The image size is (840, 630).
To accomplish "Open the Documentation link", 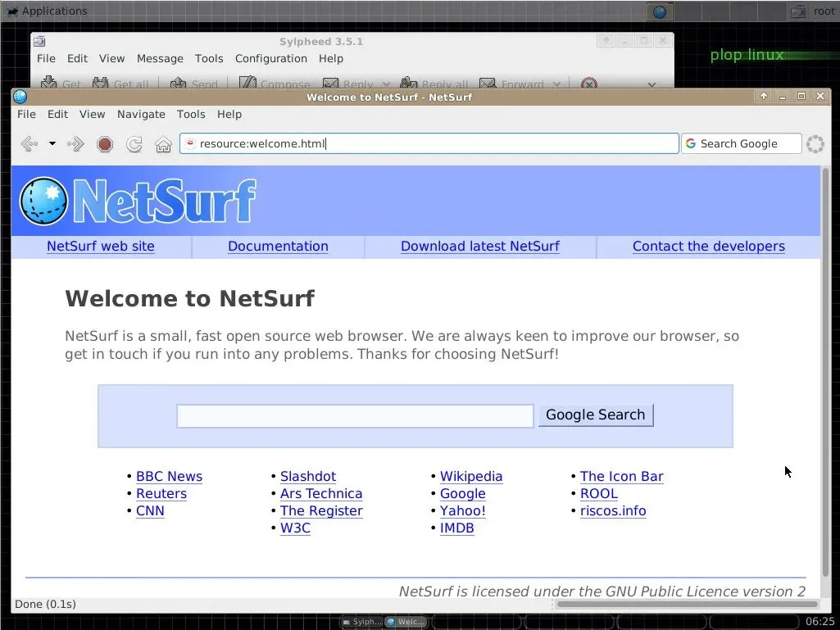I will point(278,247).
